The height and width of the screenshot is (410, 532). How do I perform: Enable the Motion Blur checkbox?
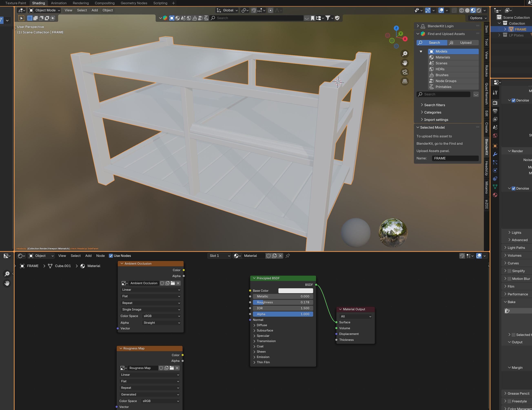coord(509,279)
